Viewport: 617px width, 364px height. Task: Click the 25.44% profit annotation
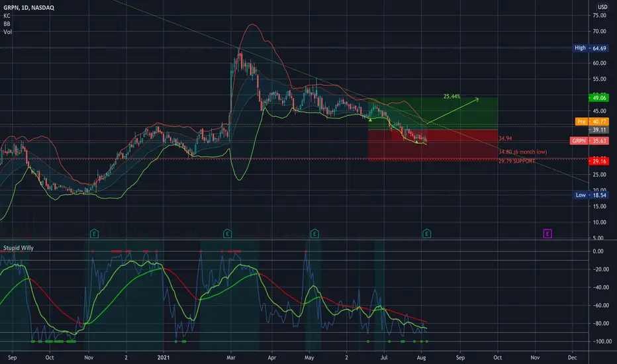pyautogui.click(x=451, y=97)
